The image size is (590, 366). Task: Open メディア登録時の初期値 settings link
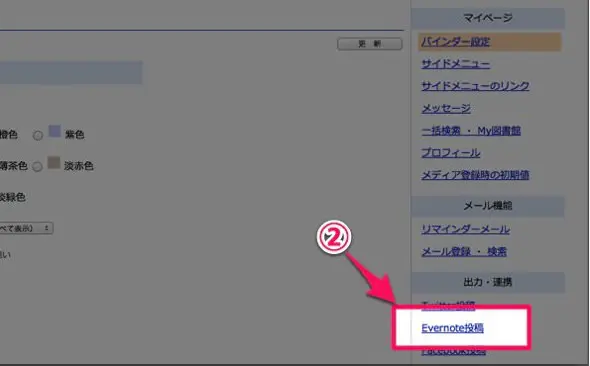[475, 175]
